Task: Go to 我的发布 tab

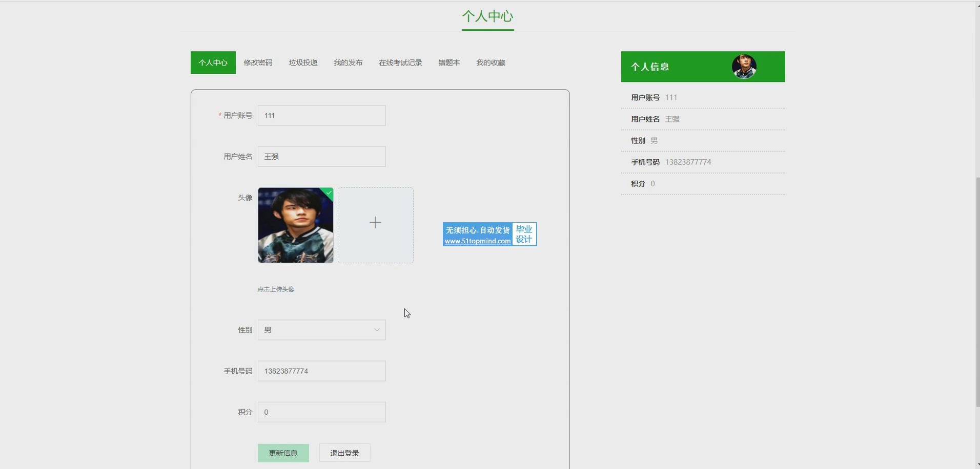Action: tap(348, 62)
